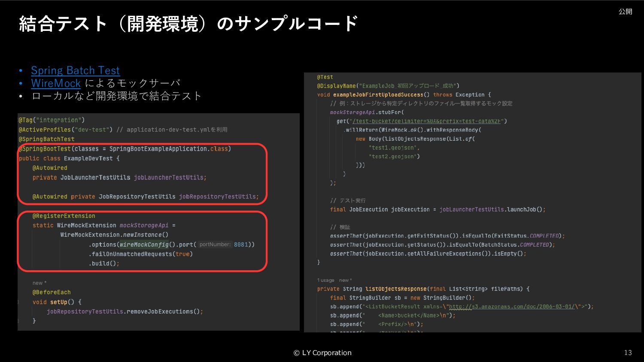Click the StringBuilder sb = new StringBuilder() line
Image resolution: width=644 pixels, height=362 pixels.
pos(402,298)
